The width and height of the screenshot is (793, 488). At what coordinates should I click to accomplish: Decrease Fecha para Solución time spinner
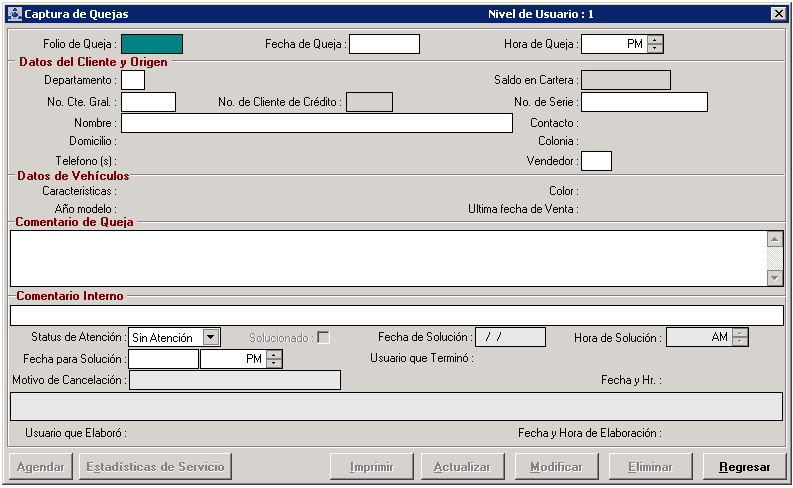tap(274, 364)
